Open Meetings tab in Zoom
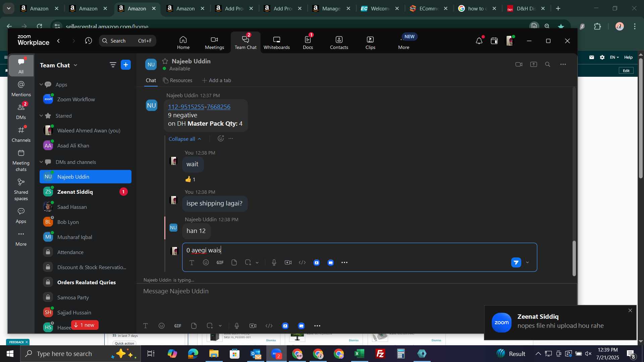 (214, 43)
